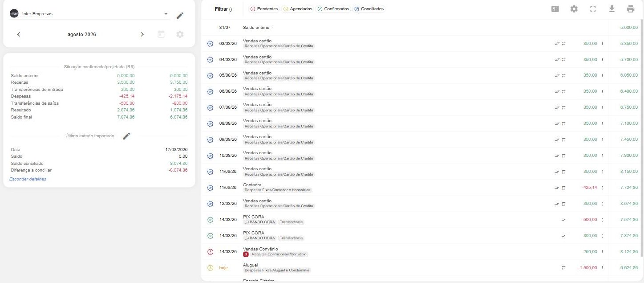Click the BANCO CORA tag on the -500,00 transfer
Viewport: 644px width, 283px height.
pos(260,222)
